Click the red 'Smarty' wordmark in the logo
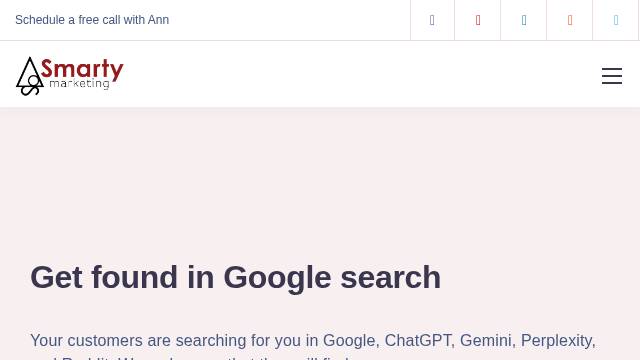Image resolution: width=640 pixels, height=360 pixels. click(x=82, y=69)
